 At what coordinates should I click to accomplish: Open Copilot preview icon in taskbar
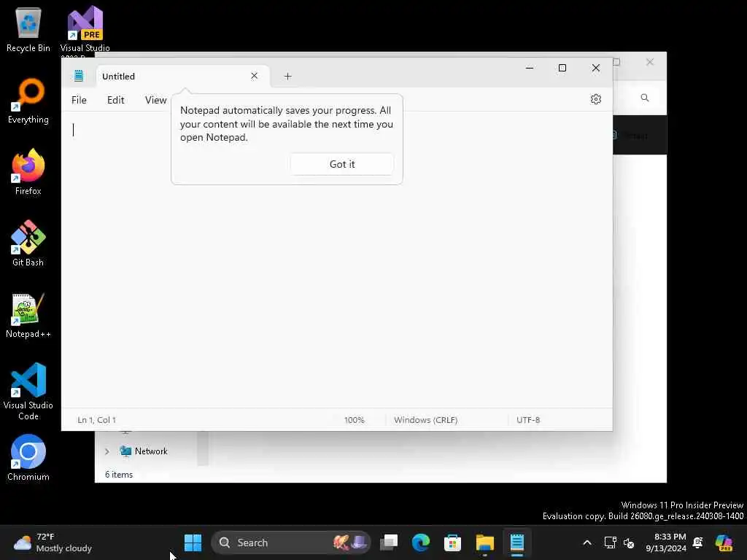[x=724, y=542]
